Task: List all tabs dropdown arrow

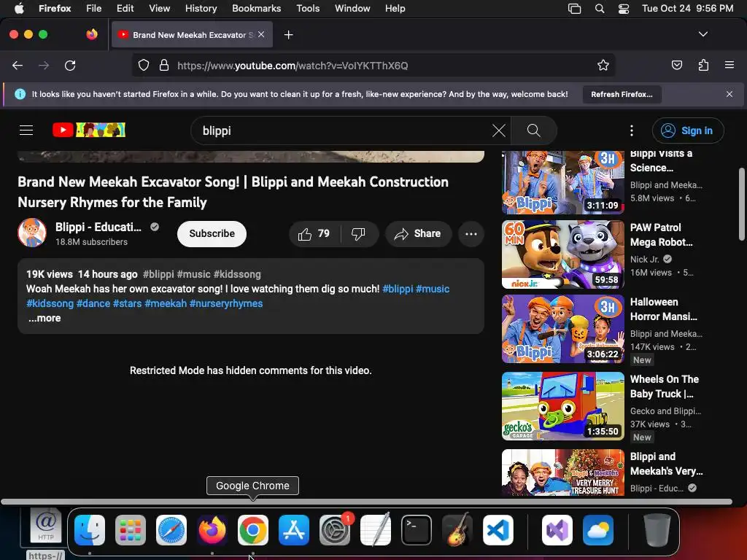Action: coord(703,34)
